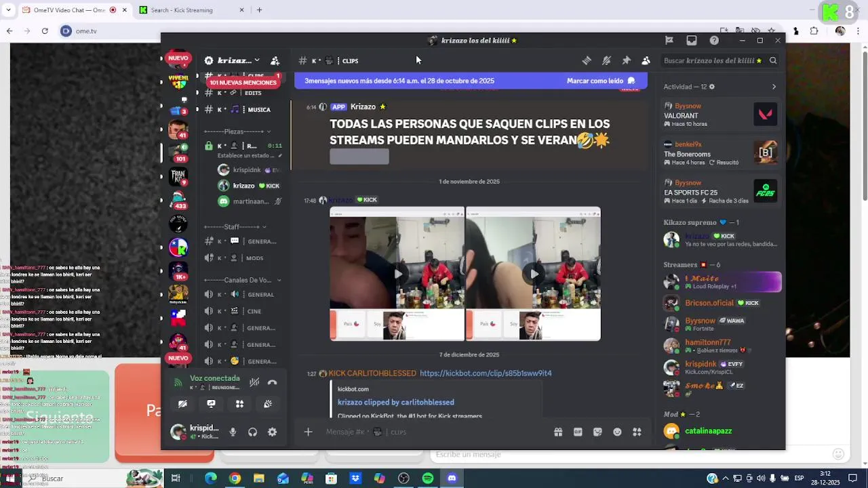The width and height of the screenshot is (868, 488).
Task: Click Chrome address bar showing ome.tv
Action: tap(380, 31)
